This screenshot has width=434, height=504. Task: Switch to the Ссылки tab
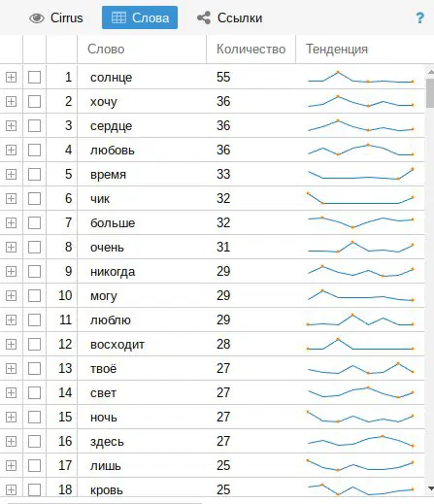point(230,17)
